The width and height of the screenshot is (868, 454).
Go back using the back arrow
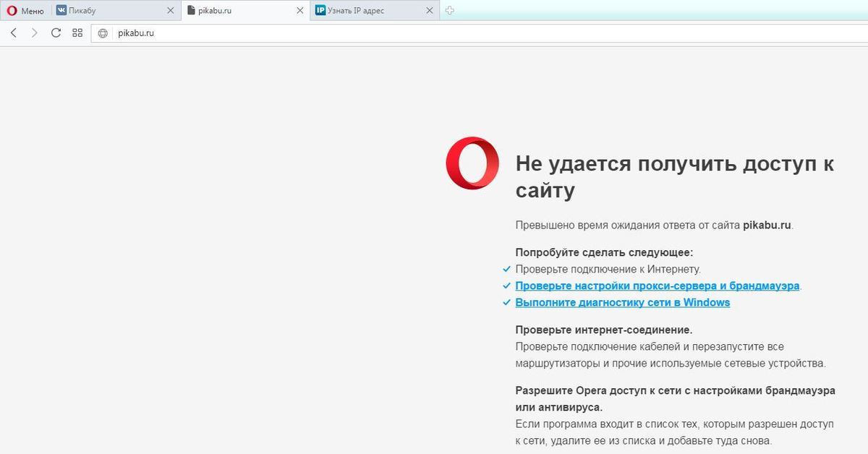coord(14,33)
